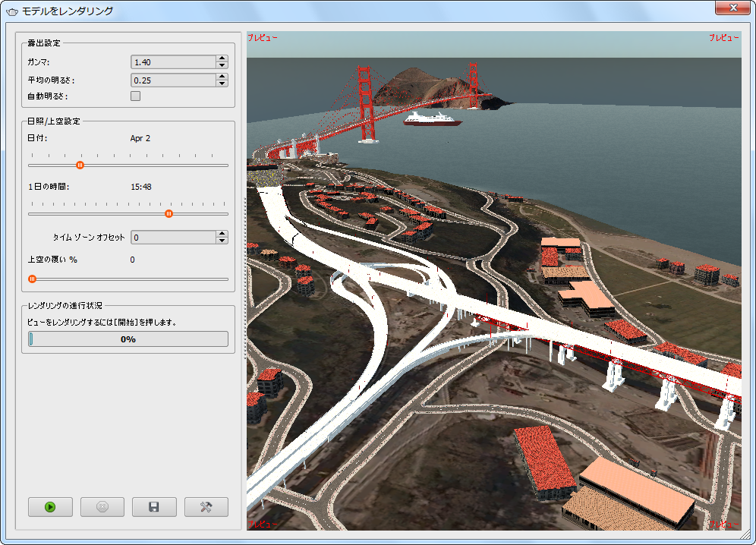The height and width of the screenshot is (545, 756).
Task: Click the teapot icon in the title bar
Action: (x=12, y=11)
